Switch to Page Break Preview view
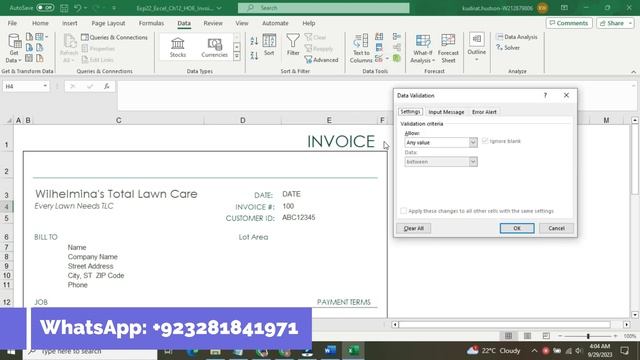Screen dimensions: 640x360 (x=546, y=336)
